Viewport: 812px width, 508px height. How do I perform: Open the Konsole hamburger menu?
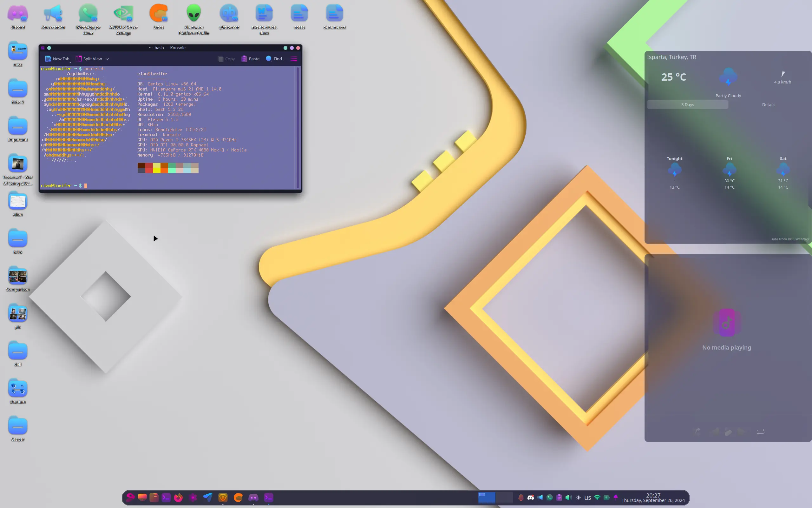pos(294,59)
